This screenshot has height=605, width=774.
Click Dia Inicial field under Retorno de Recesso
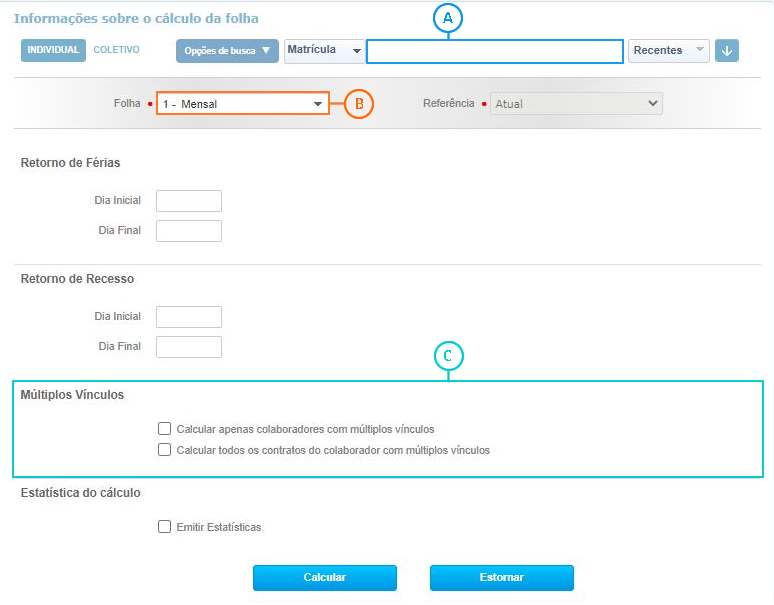(189, 317)
